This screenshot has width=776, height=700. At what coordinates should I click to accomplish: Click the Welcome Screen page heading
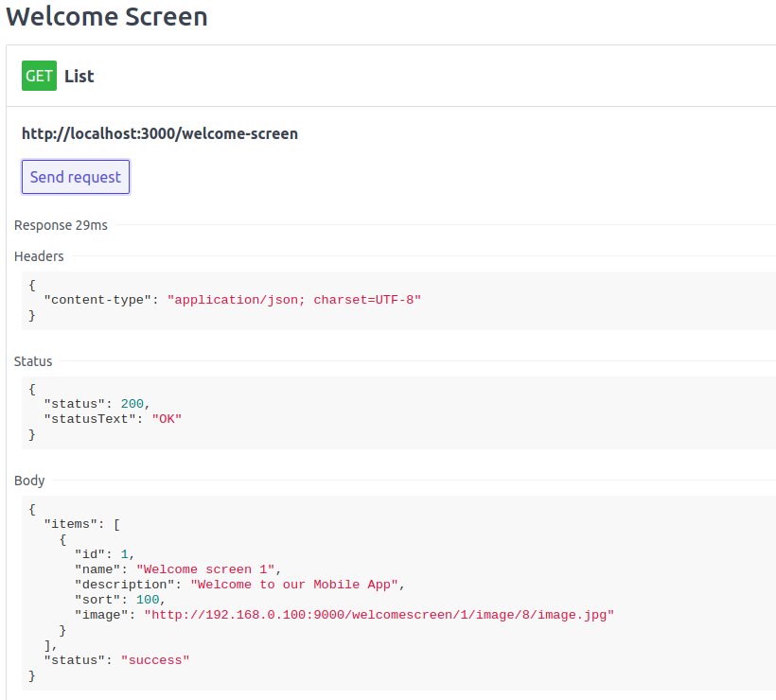[x=106, y=17]
